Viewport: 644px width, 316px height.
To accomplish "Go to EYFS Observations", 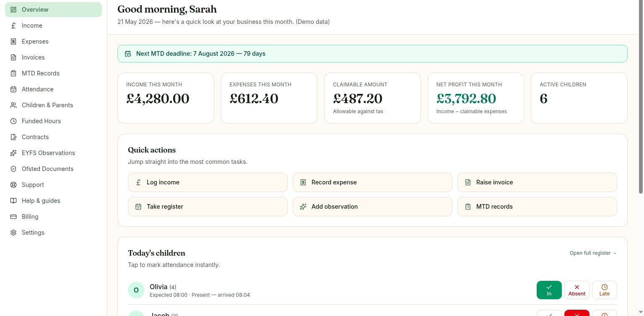I will pos(53,153).
